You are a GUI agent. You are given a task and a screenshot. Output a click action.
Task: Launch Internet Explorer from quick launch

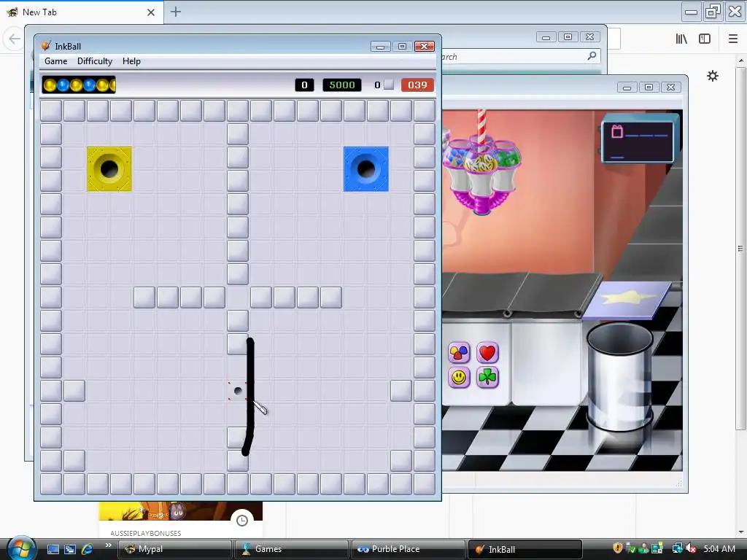(x=87, y=549)
